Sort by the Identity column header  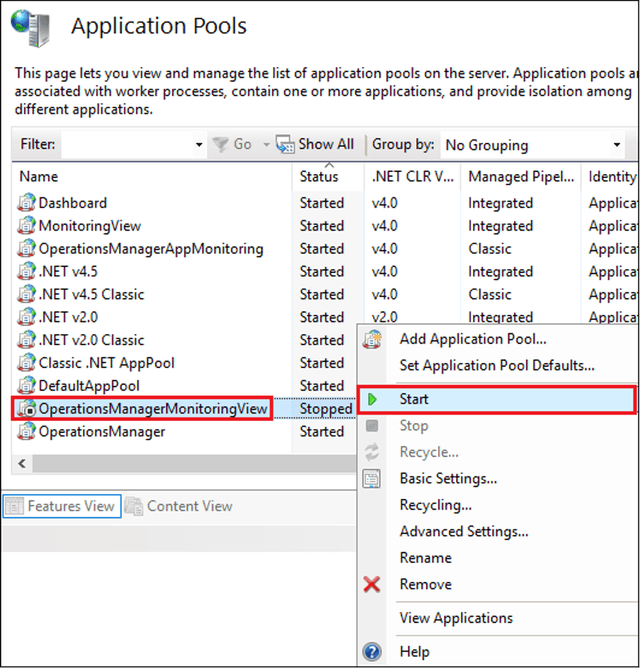pyautogui.click(x=612, y=176)
